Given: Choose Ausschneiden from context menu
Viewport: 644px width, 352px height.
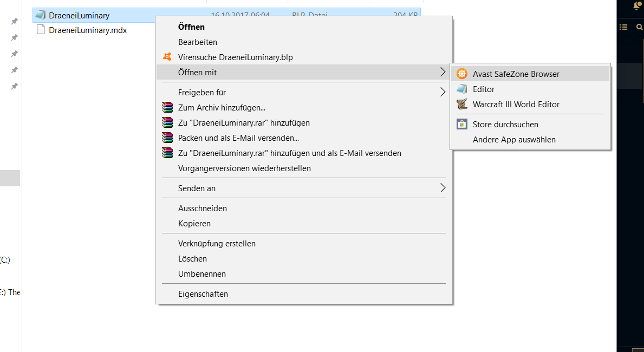Looking at the screenshot, I should (304, 208).
